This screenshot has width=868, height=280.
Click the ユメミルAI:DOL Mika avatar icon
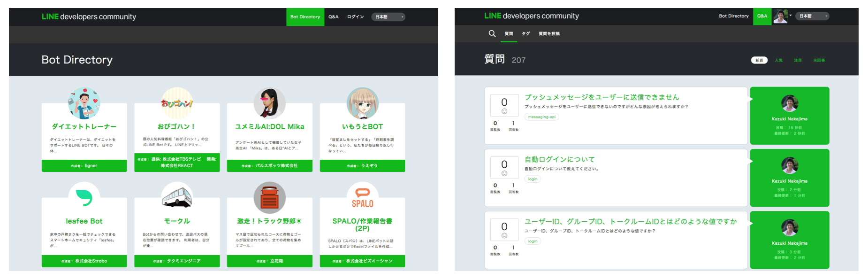[269, 103]
